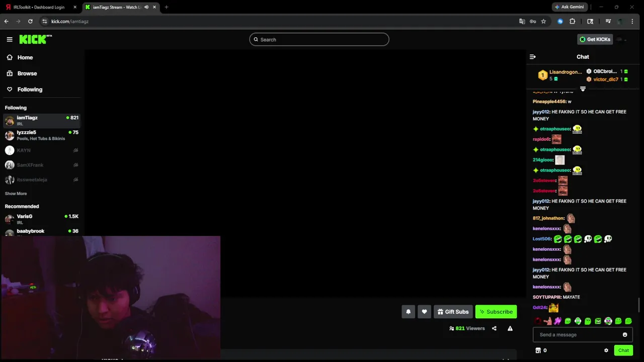Expand the gifters leaderboard arrow
The image size is (644, 362).
tap(583, 89)
